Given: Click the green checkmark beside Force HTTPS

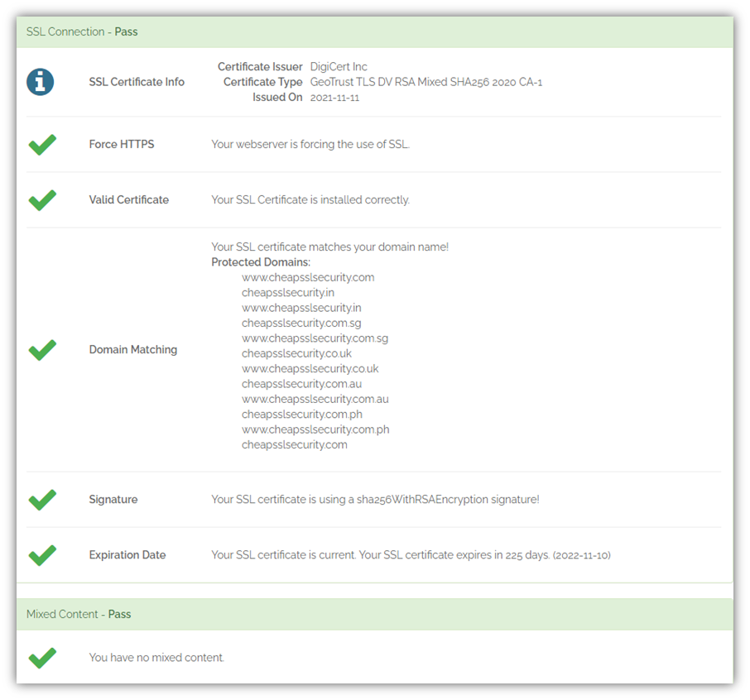Looking at the screenshot, I should coord(42,145).
